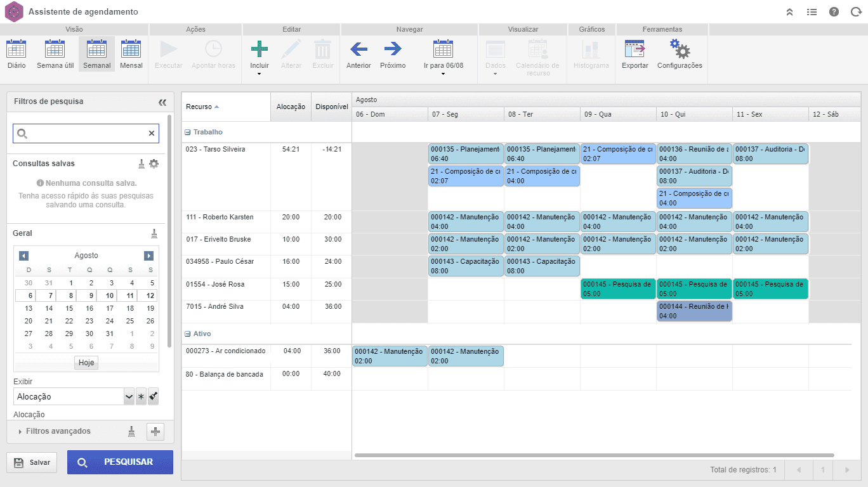Clear the search field with the X

click(x=152, y=133)
